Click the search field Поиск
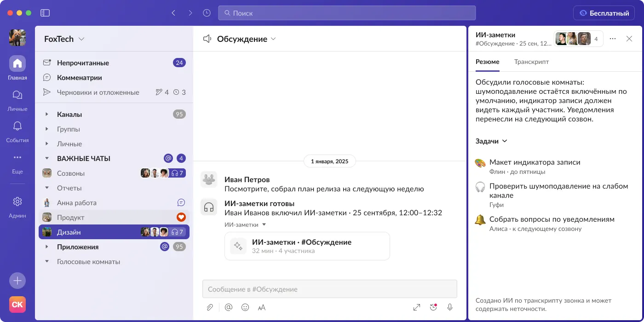The image size is (644, 322). tap(347, 13)
